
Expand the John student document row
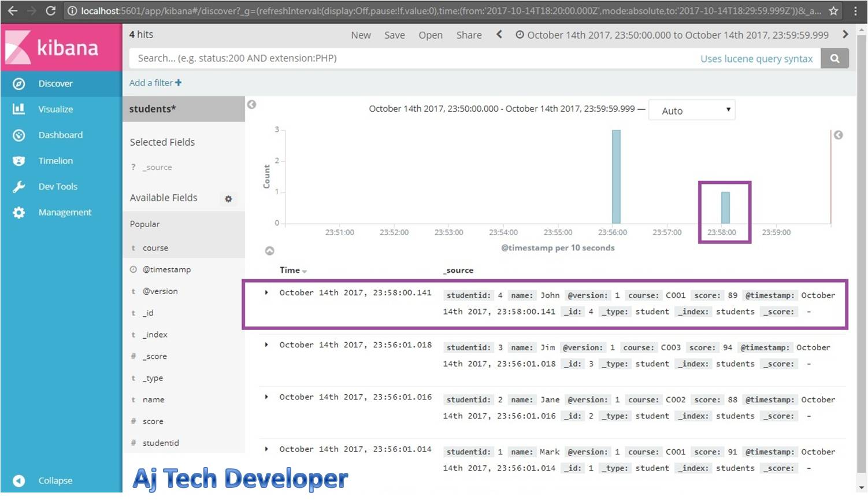coord(266,292)
